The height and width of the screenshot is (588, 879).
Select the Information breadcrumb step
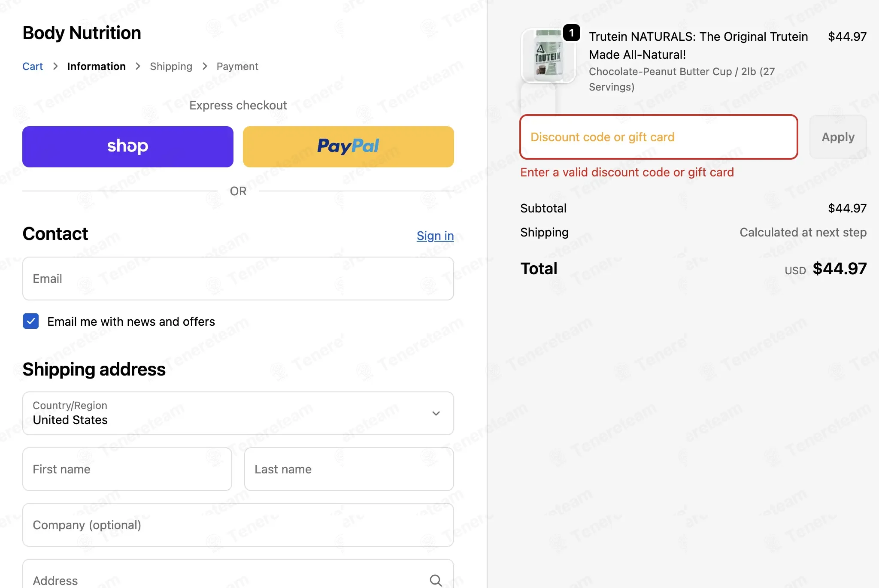[97, 67]
